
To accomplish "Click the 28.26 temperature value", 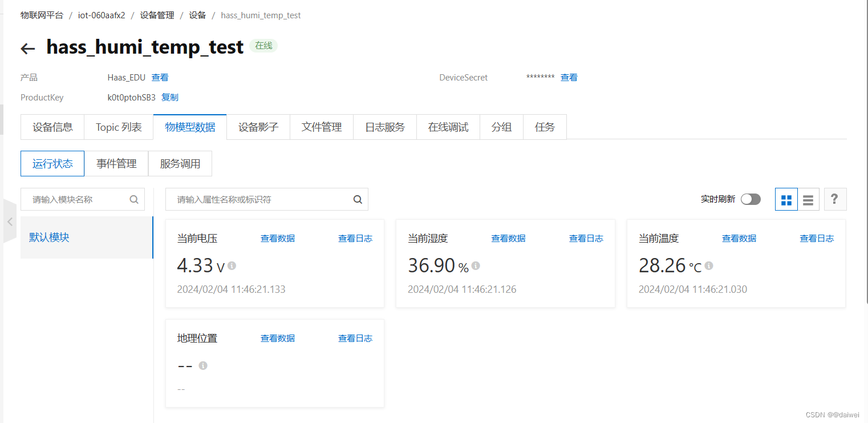I will 662,265.
